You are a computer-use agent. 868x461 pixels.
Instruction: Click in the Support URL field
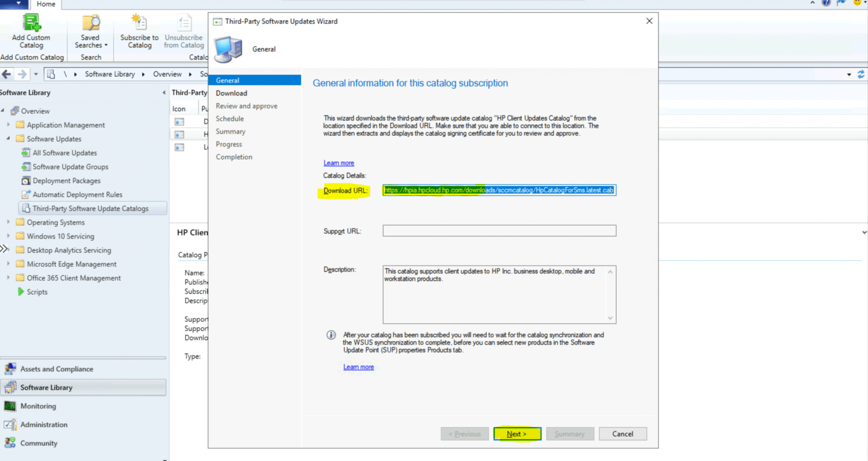point(499,230)
